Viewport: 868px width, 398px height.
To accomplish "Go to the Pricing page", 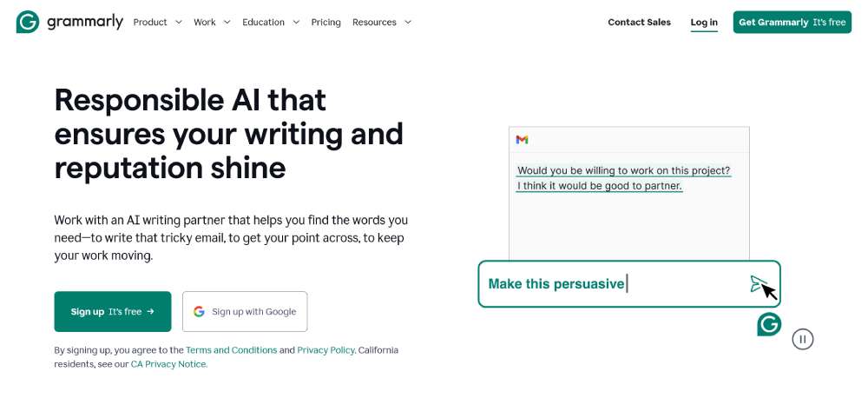I will [325, 22].
